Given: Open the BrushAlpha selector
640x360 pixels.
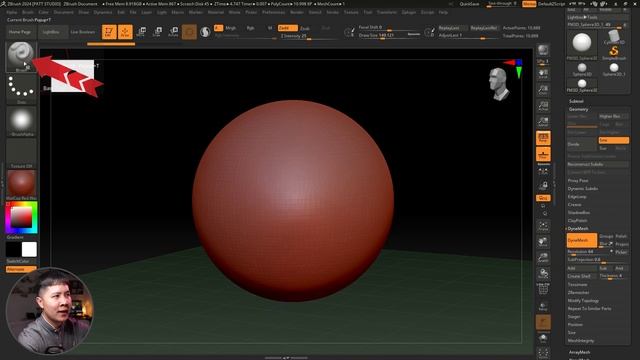Looking at the screenshot, I should (x=21, y=121).
